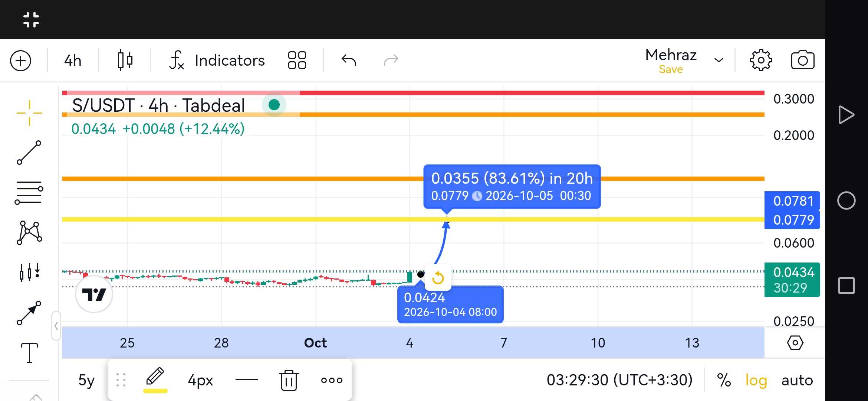Tap the Android recent apps square button
The width and height of the screenshot is (868, 401).
pos(846,286)
